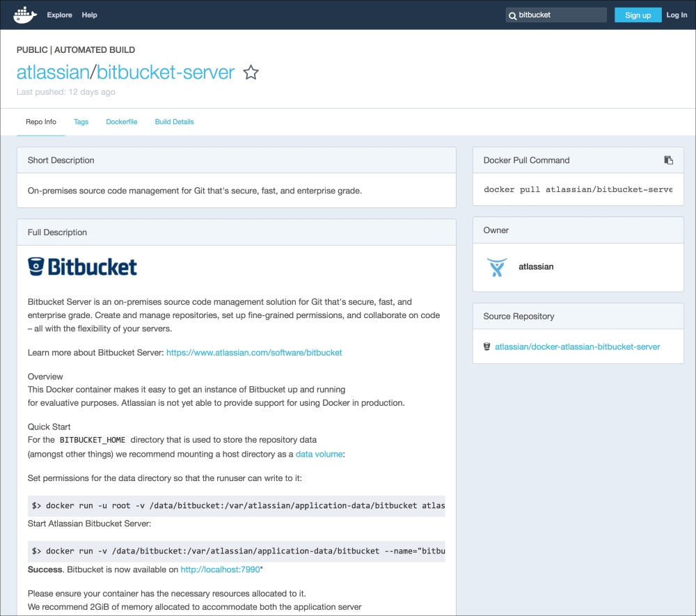
Task: Open the Help menu
Action: [x=89, y=15]
